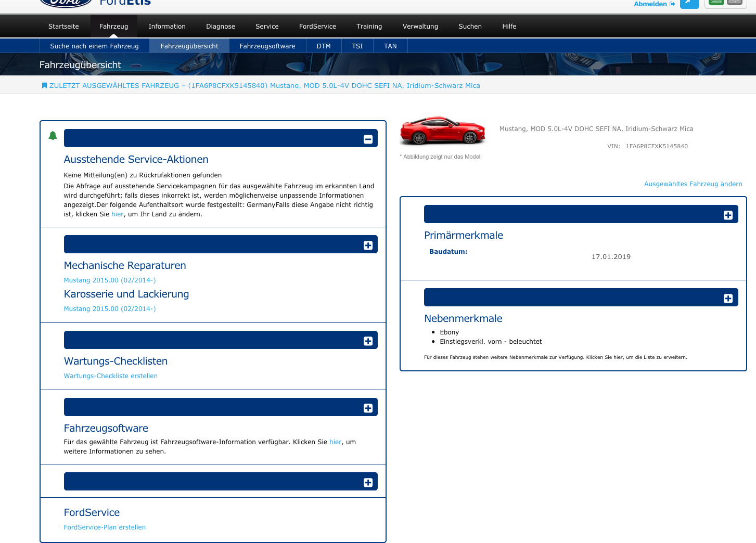This screenshot has height=543, width=756.
Task: Open the Hilfe menu
Action: [509, 26]
